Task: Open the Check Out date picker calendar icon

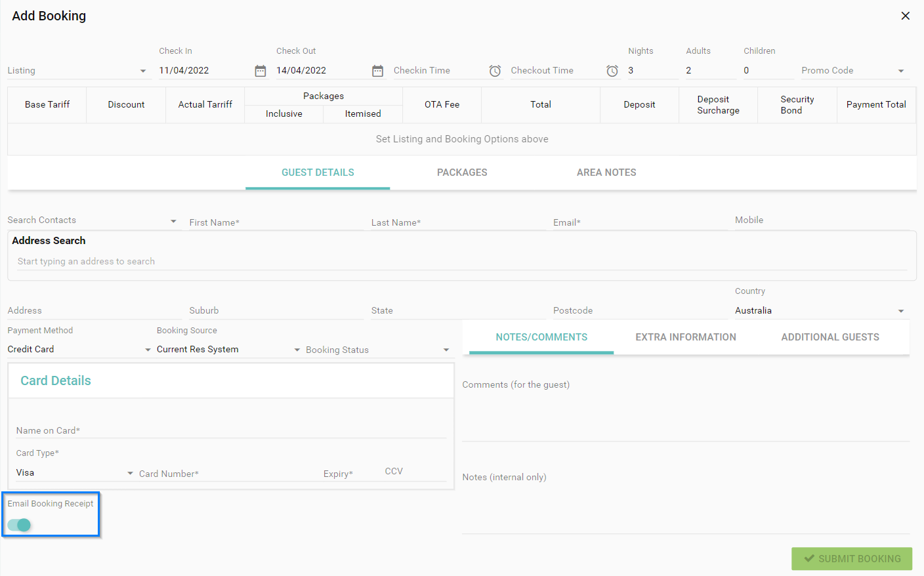Action: coord(377,70)
